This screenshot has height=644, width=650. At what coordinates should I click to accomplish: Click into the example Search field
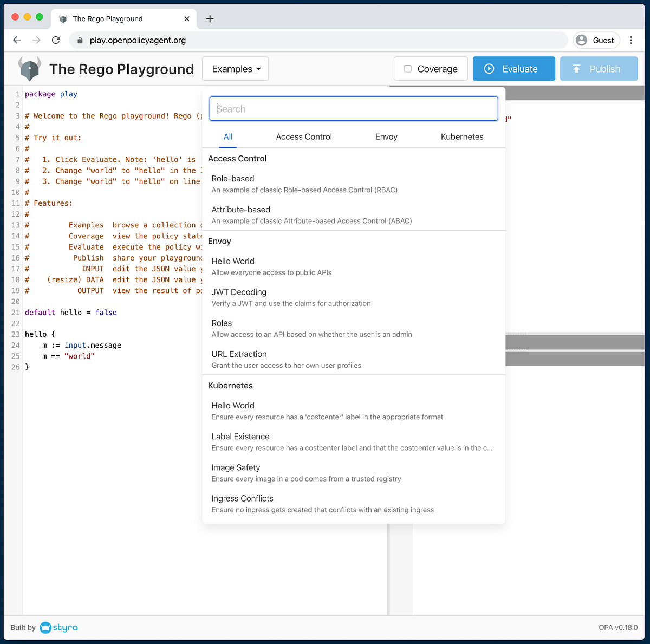click(x=353, y=108)
